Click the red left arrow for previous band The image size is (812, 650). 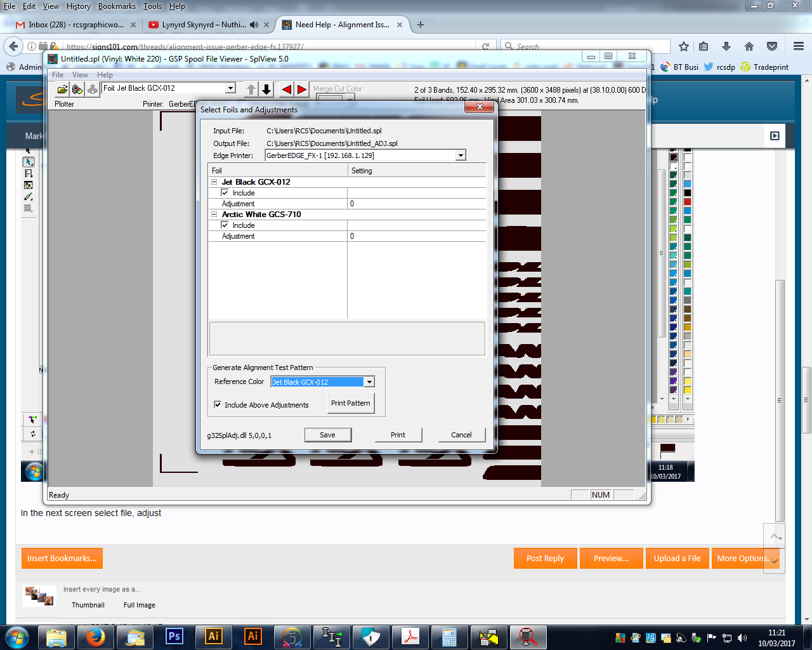tap(287, 90)
